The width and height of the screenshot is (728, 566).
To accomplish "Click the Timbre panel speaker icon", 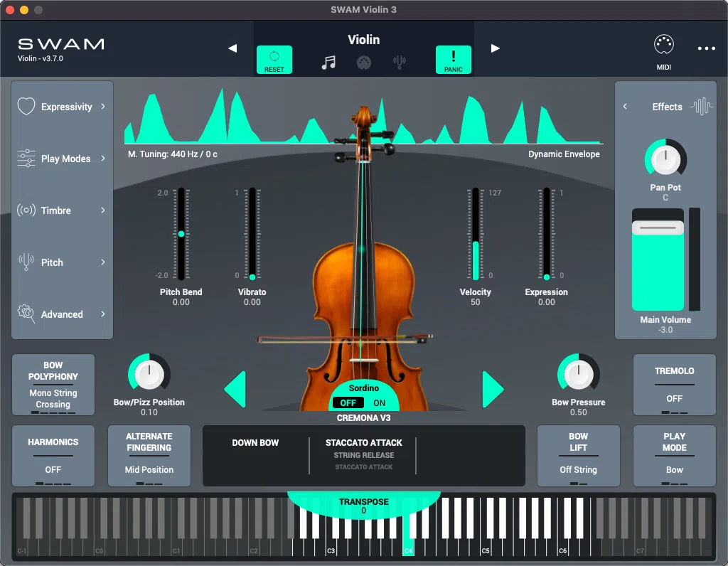I will 26,210.
